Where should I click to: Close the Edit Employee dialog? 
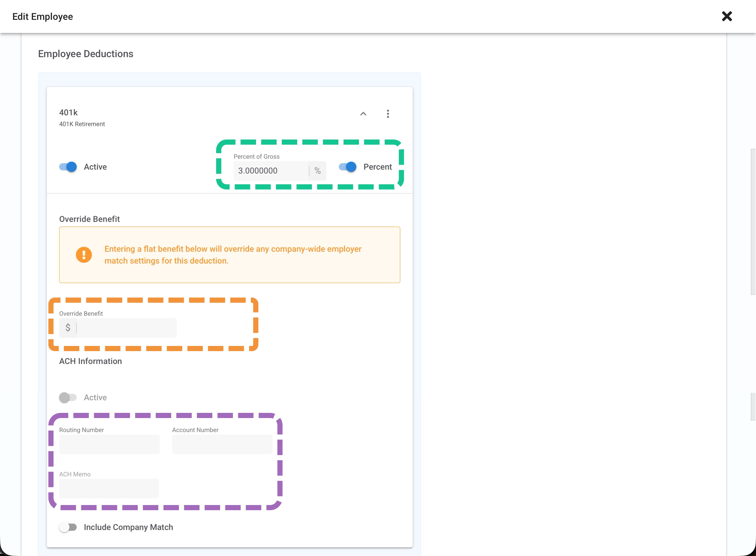point(727,16)
